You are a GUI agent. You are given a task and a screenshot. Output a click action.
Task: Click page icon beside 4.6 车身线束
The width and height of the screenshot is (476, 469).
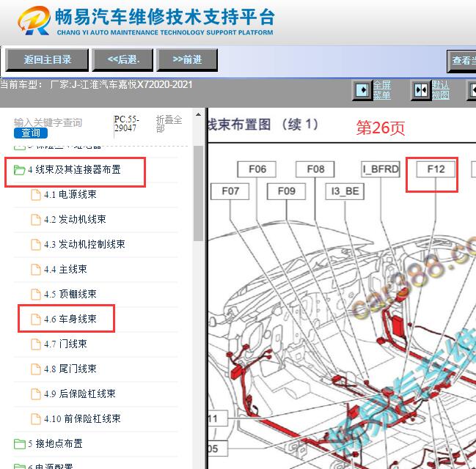tap(36, 319)
